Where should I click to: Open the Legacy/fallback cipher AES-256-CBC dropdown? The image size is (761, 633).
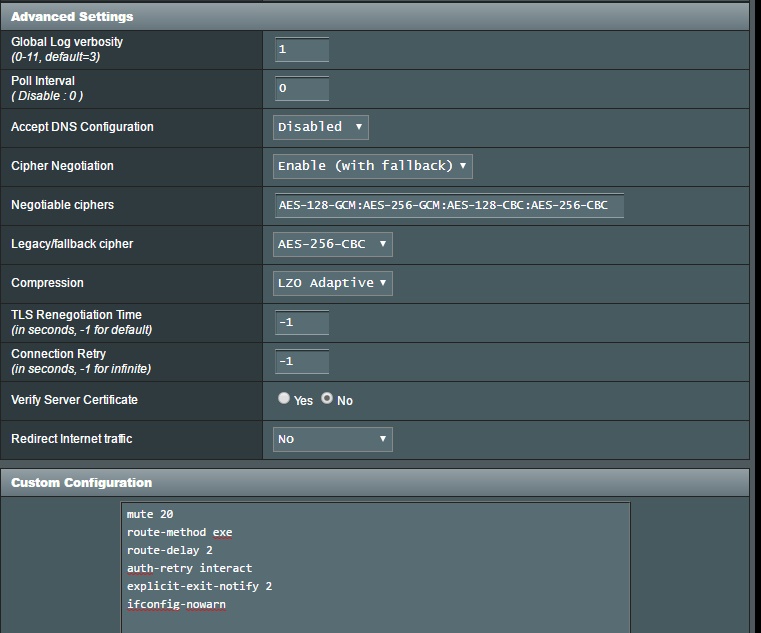coord(332,244)
